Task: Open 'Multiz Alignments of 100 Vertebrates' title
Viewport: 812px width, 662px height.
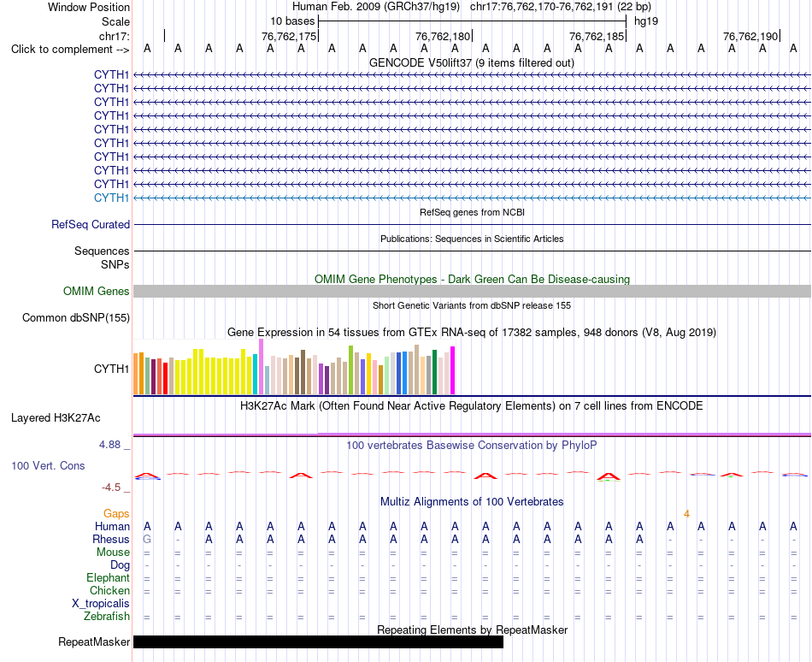Action: click(472, 502)
